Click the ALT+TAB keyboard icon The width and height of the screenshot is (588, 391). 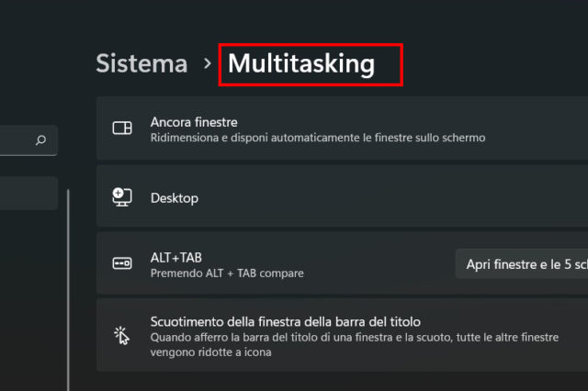coord(121,263)
